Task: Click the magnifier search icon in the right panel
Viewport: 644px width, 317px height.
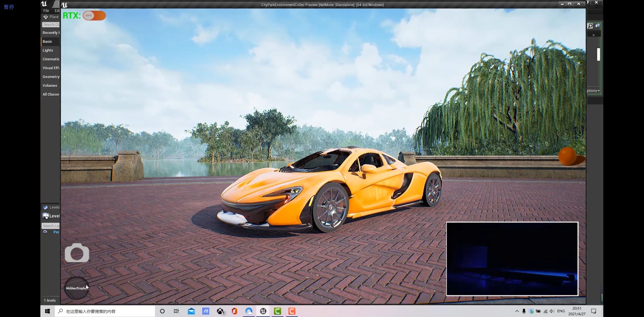Action: [590, 26]
